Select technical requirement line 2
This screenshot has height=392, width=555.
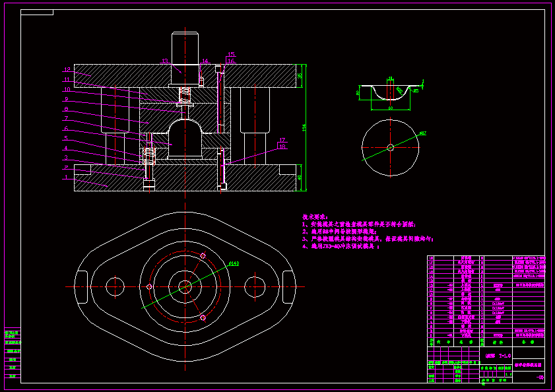(x=339, y=232)
